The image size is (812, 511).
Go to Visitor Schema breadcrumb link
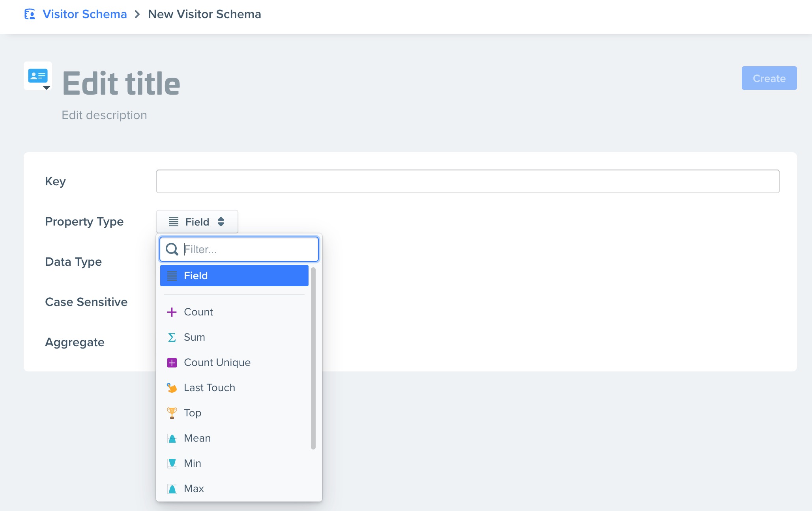pyautogui.click(x=84, y=15)
